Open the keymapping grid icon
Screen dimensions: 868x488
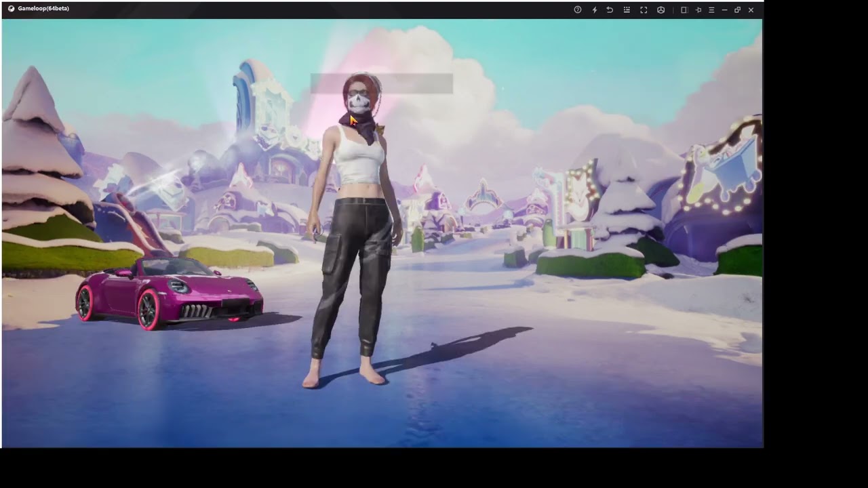pyautogui.click(x=627, y=10)
